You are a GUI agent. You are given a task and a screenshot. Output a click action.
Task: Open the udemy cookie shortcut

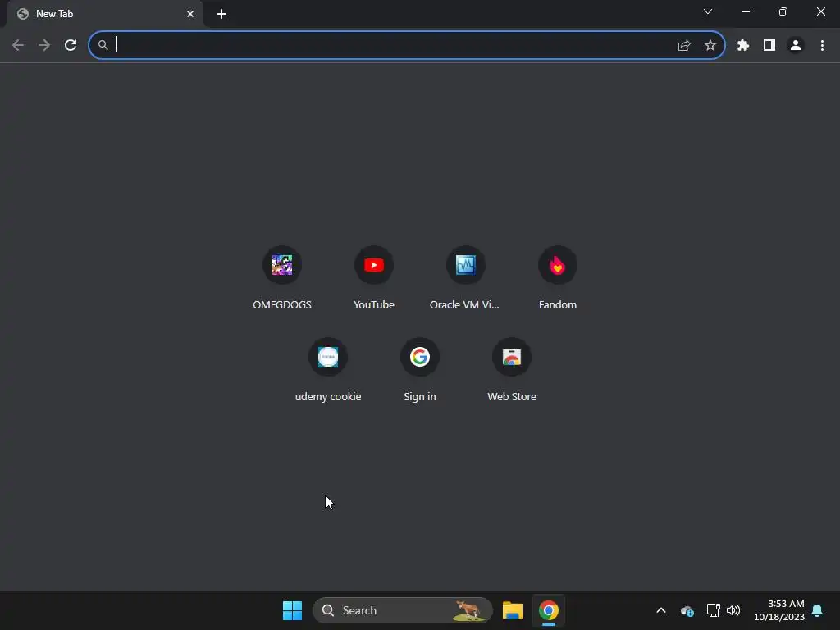pos(328,370)
